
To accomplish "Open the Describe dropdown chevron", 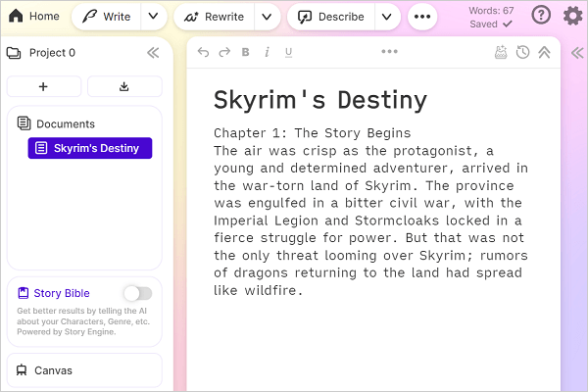I will click(387, 17).
